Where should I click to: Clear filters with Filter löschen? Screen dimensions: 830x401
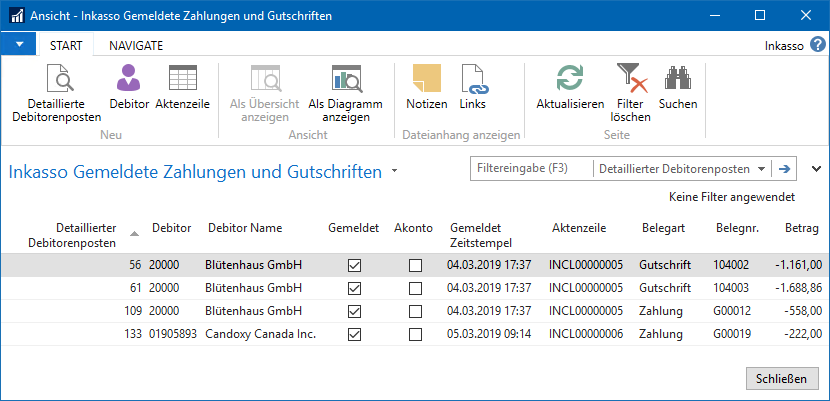coord(630,93)
